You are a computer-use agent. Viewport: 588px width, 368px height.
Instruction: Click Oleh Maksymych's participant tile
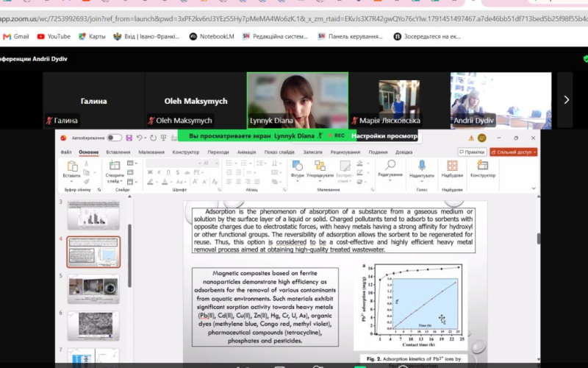point(196,100)
